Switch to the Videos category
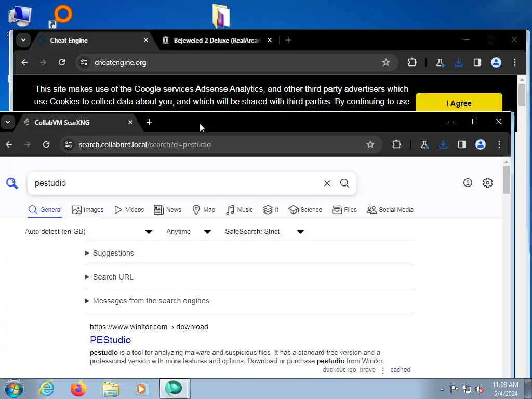 tap(129, 210)
